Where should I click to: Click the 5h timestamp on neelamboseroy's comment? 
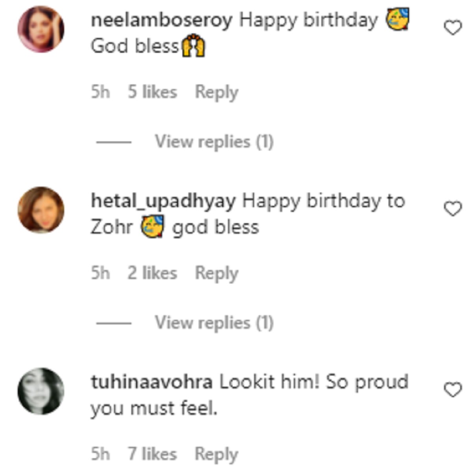click(100, 93)
